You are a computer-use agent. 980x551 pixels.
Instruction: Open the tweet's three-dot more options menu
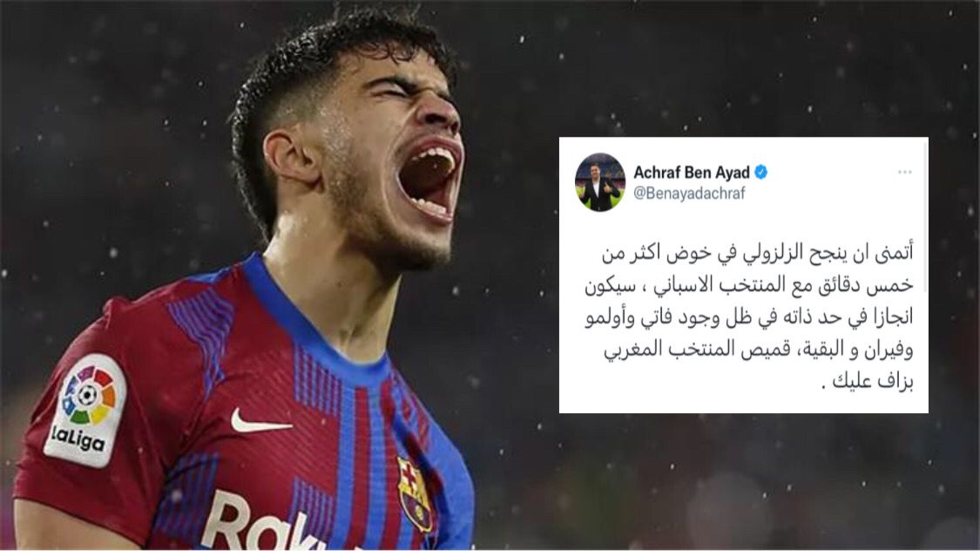coord(904,172)
